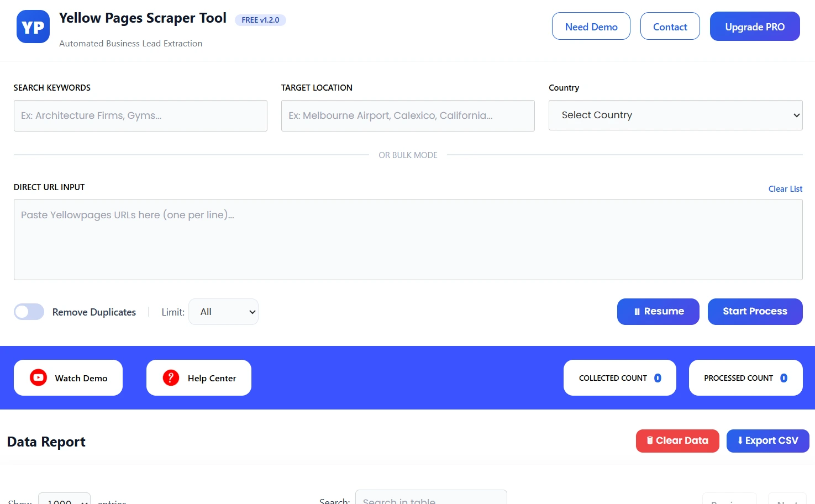Focus the Direct URL Input textarea
Viewport: 815px width, 504px height.
pos(408,239)
